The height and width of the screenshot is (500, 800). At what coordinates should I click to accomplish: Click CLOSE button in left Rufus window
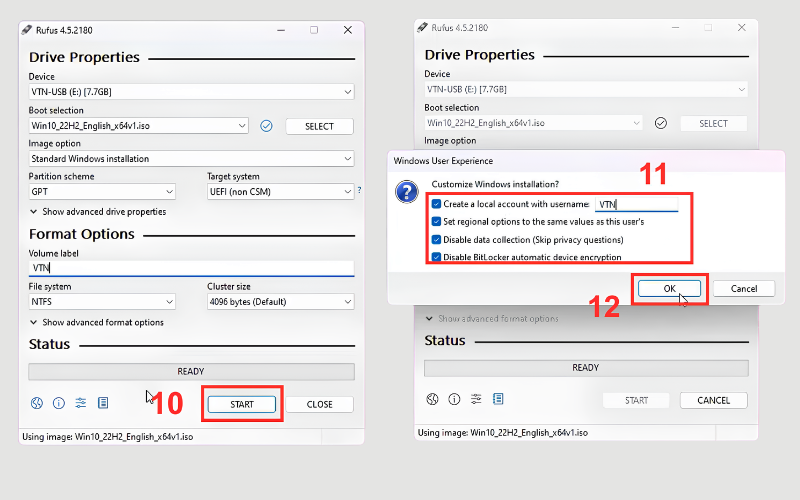point(319,404)
